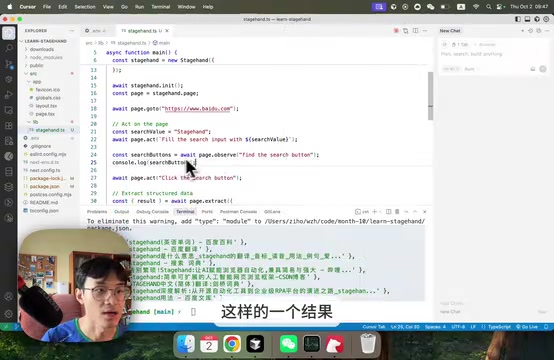
Task: Split the terminal panel icon
Action: coord(388,212)
